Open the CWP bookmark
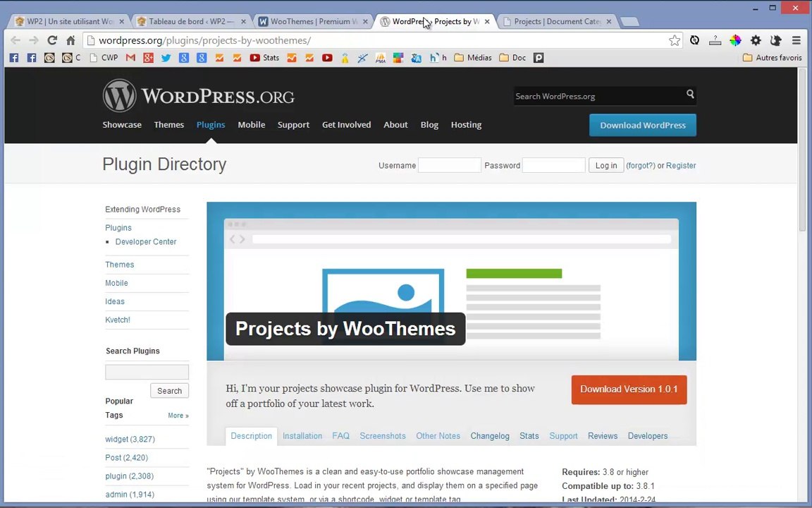 tap(104, 58)
